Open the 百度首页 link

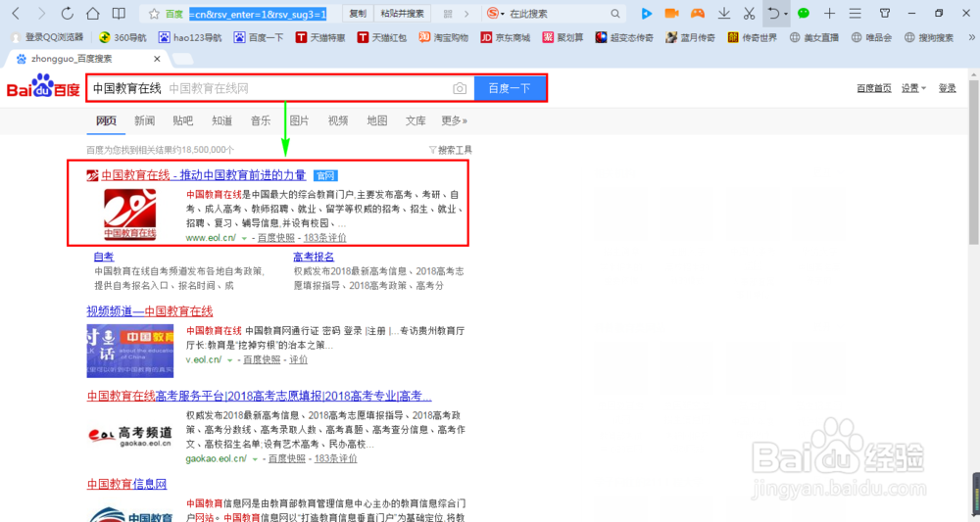(x=874, y=89)
